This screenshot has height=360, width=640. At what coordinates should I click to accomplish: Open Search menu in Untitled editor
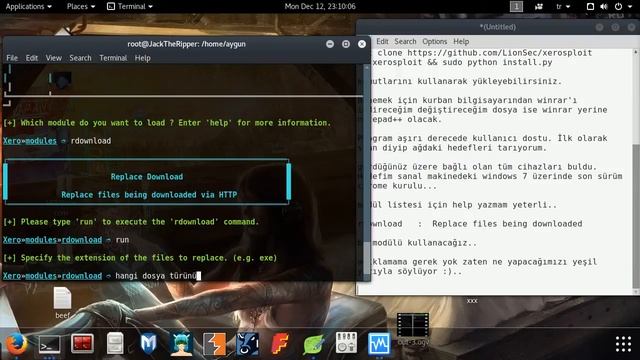[405, 42]
